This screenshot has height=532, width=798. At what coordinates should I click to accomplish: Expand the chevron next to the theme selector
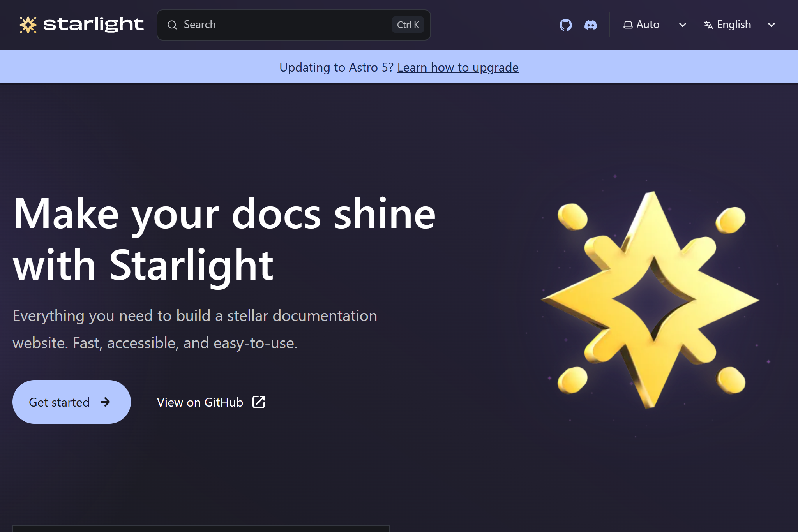pyautogui.click(x=682, y=25)
